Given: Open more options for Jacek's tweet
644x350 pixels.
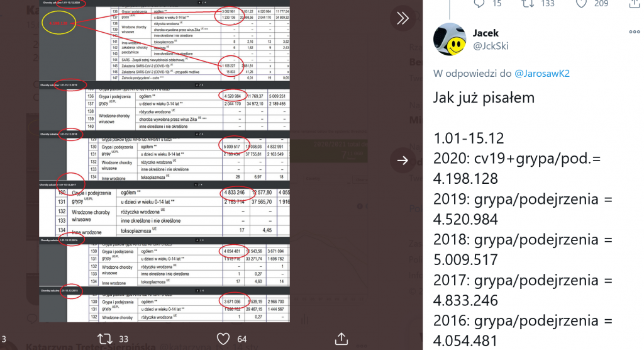Looking at the screenshot, I should pyautogui.click(x=634, y=32).
